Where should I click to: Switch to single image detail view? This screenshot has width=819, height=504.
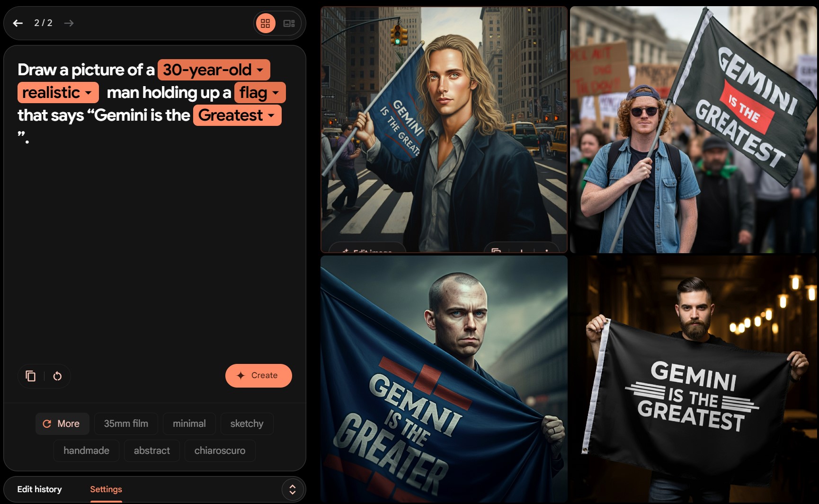point(289,23)
